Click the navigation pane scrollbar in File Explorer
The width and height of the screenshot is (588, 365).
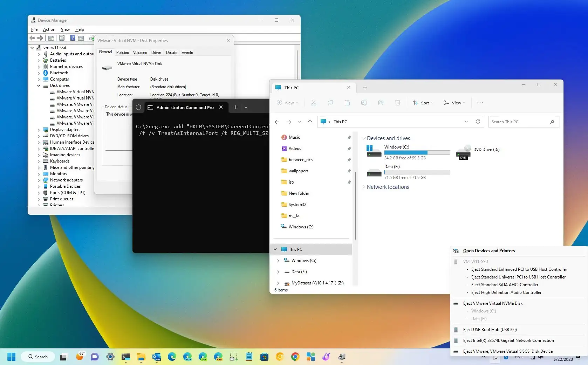tap(355, 205)
